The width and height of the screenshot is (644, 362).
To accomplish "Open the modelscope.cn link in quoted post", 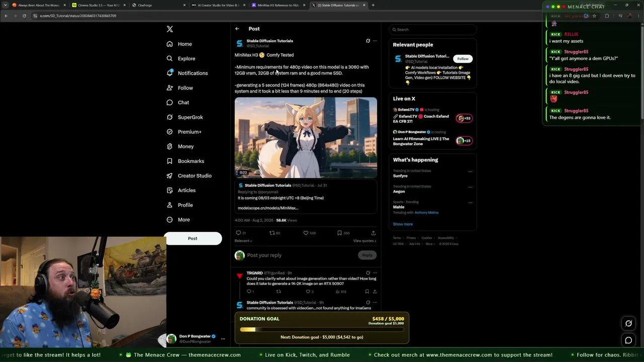I will [x=268, y=208].
